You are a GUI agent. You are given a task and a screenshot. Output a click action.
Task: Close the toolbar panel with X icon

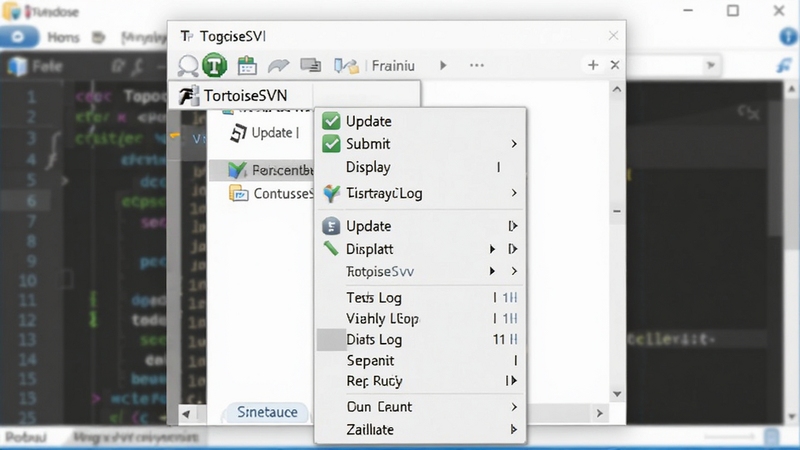tap(615, 65)
